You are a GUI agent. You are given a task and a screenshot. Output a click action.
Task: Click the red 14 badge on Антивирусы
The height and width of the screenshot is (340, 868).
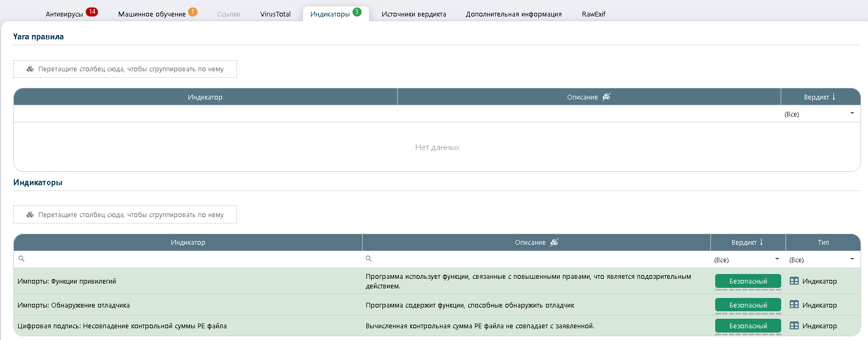92,12
